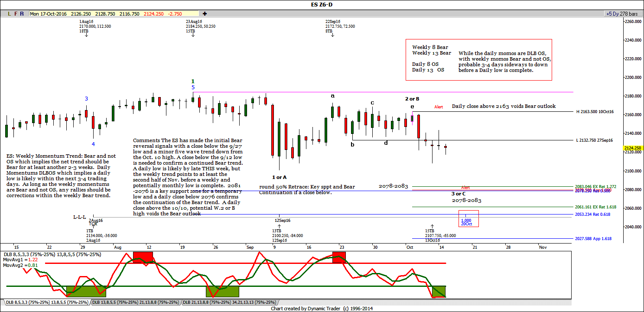
Task: Click the 2200.000 price axis label
Action: 633,78
